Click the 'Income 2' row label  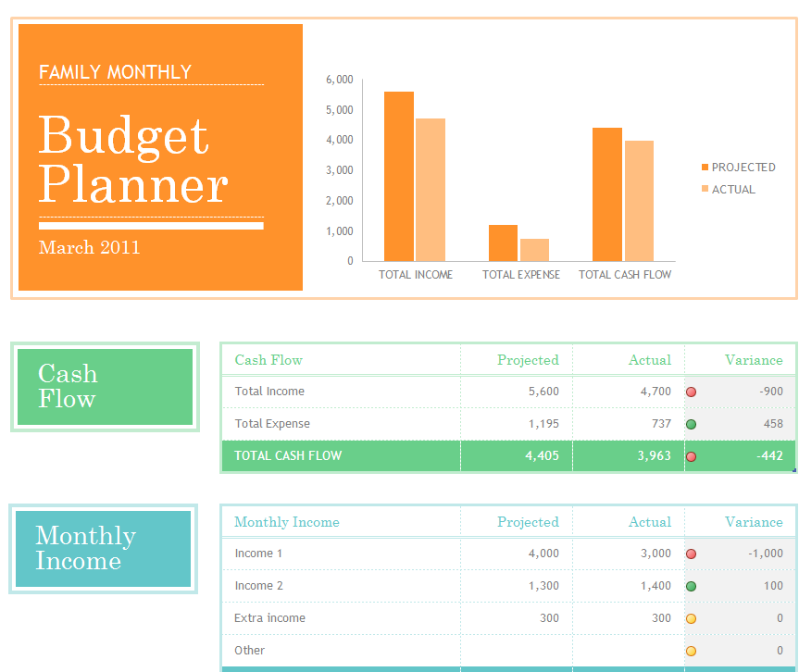pos(259,586)
